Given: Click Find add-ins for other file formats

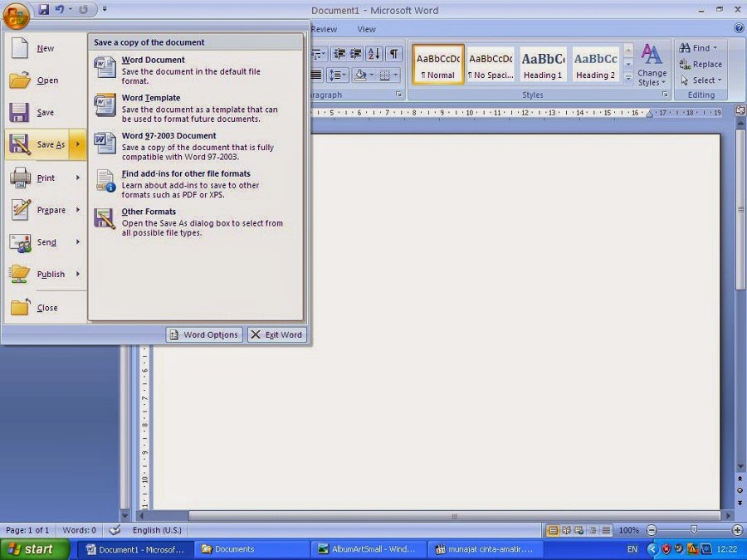Looking at the screenshot, I should tap(195, 184).
